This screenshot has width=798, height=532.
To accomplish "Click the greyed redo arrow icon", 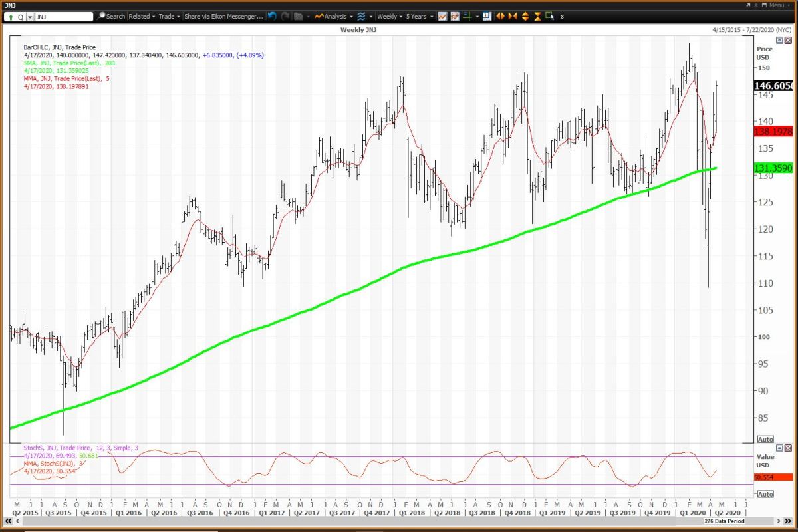I will (285, 16).
